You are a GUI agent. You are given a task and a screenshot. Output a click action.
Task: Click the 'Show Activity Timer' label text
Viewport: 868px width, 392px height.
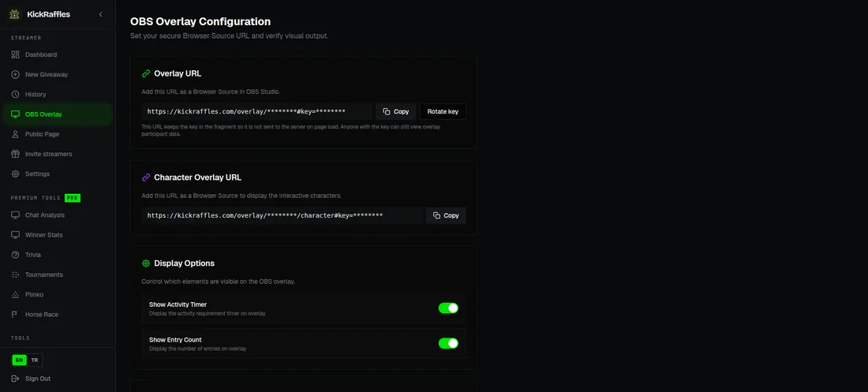click(178, 304)
